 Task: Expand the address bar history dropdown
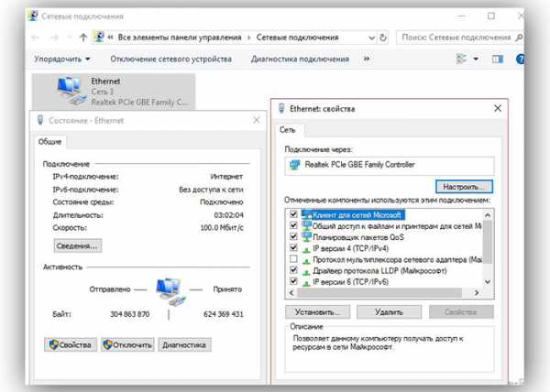pyautogui.click(x=371, y=38)
